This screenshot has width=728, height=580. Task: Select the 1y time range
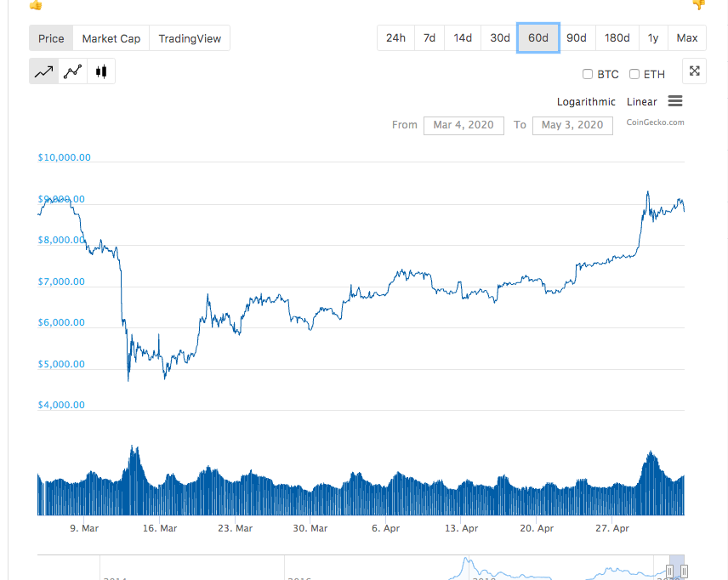pyautogui.click(x=653, y=38)
